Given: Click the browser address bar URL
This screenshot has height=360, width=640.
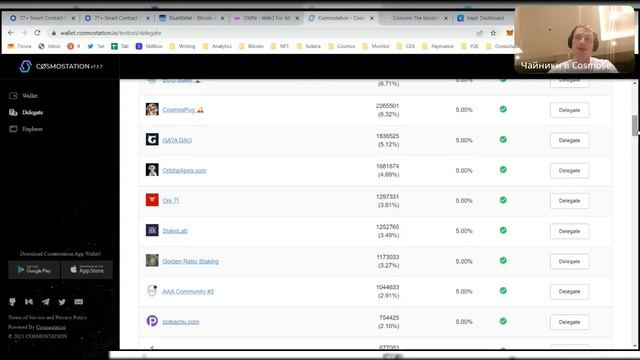Looking at the screenshot, I should (x=111, y=33).
